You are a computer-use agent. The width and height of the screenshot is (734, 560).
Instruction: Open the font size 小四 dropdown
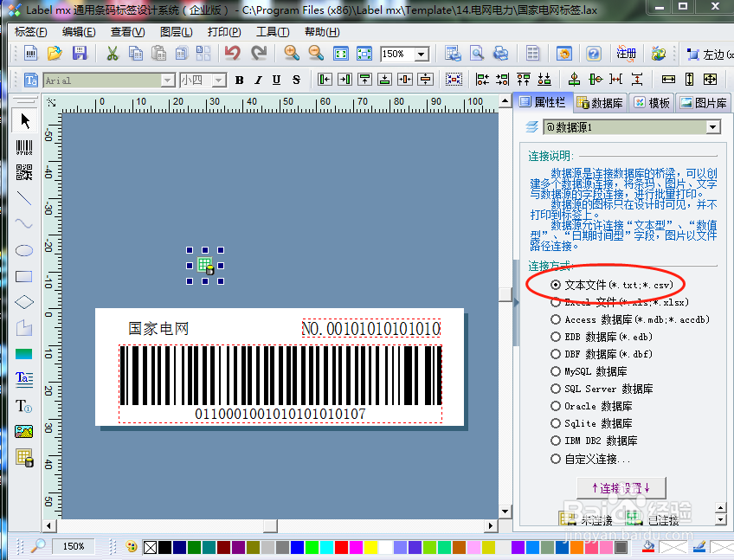click(x=219, y=80)
